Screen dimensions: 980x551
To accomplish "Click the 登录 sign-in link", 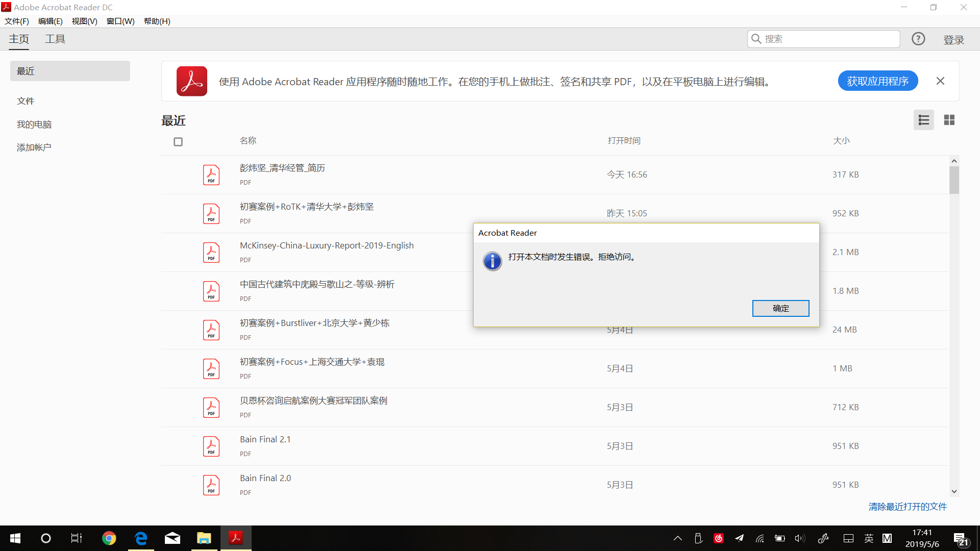I will tap(953, 40).
